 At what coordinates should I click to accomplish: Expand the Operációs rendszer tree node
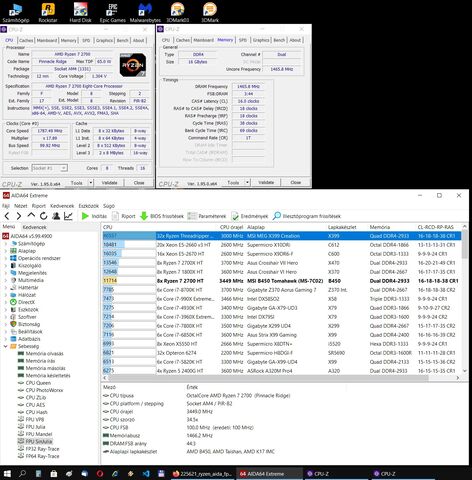pos(5,258)
